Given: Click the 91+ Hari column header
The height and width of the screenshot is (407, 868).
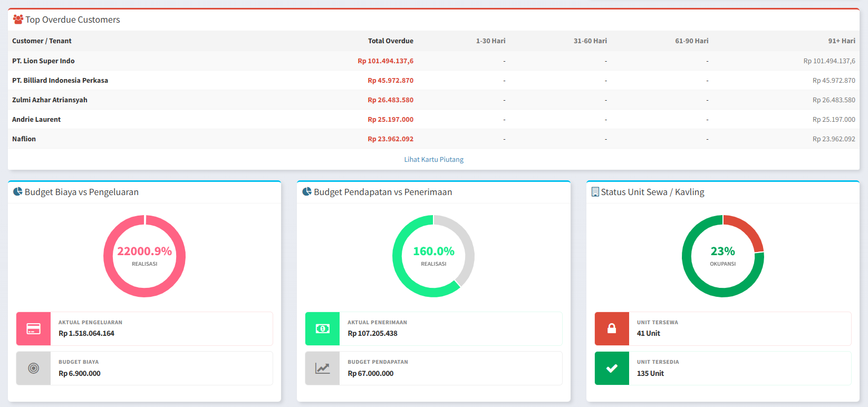Looking at the screenshot, I should coord(841,41).
